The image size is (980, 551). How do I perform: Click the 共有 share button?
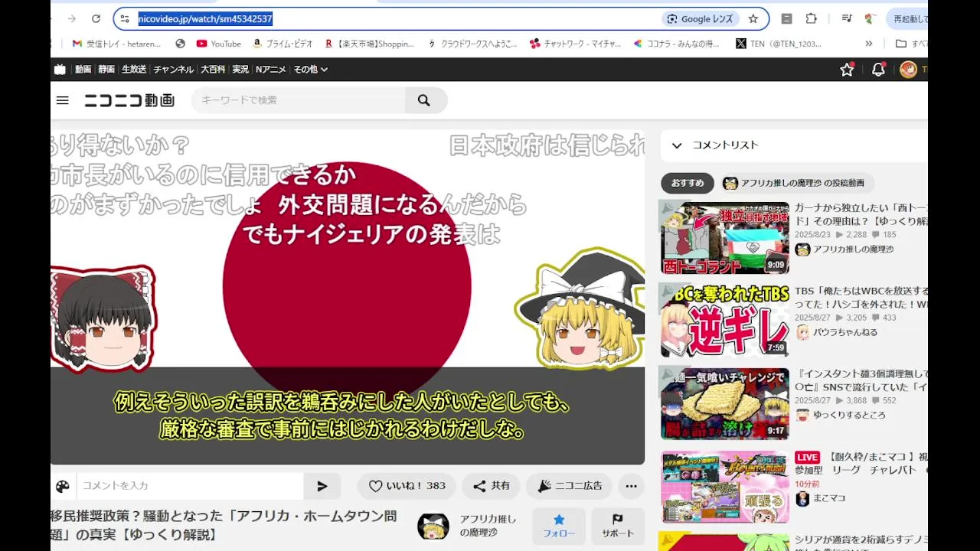click(491, 486)
